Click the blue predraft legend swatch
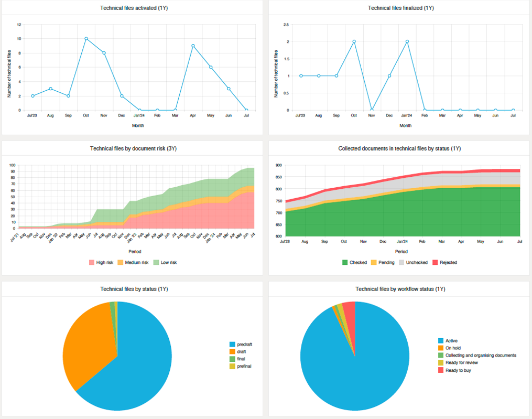This screenshot has height=419, width=532. pyautogui.click(x=232, y=344)
